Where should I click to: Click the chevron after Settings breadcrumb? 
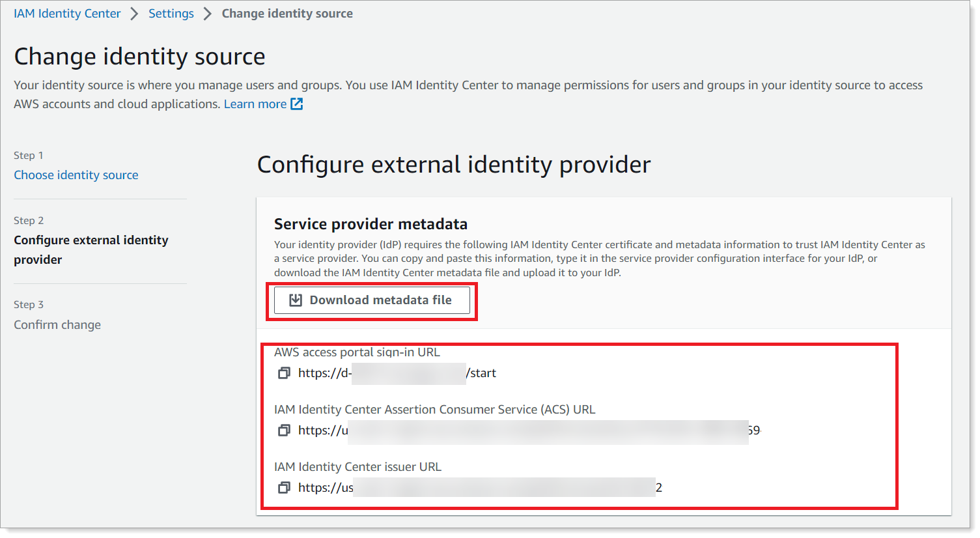pyautogui.click(x=205, y=13)
